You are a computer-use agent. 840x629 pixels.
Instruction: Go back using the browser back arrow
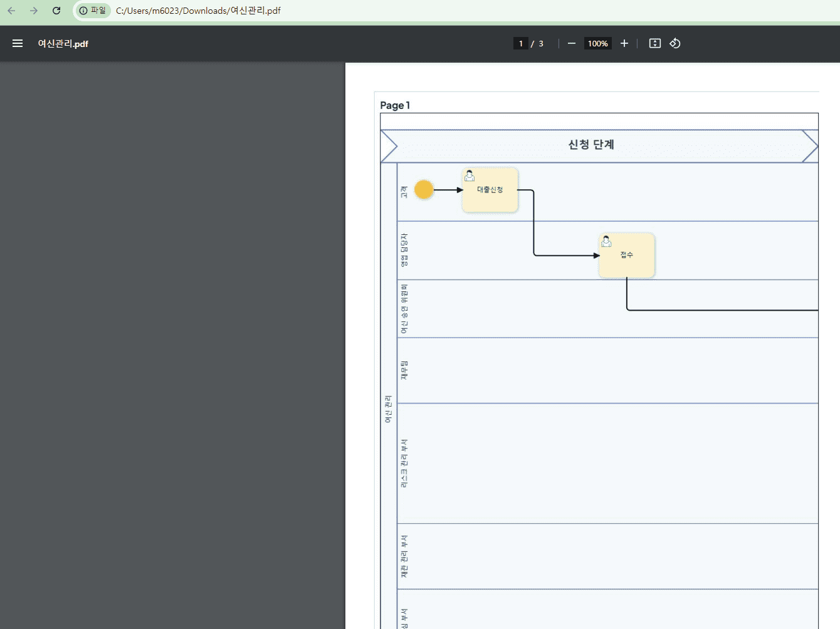click(11, 11)
